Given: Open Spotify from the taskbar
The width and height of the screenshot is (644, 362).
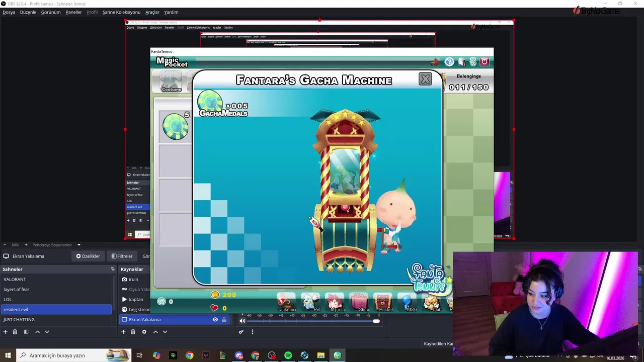Looking at the screenshot, I should (x=288, y=355).
